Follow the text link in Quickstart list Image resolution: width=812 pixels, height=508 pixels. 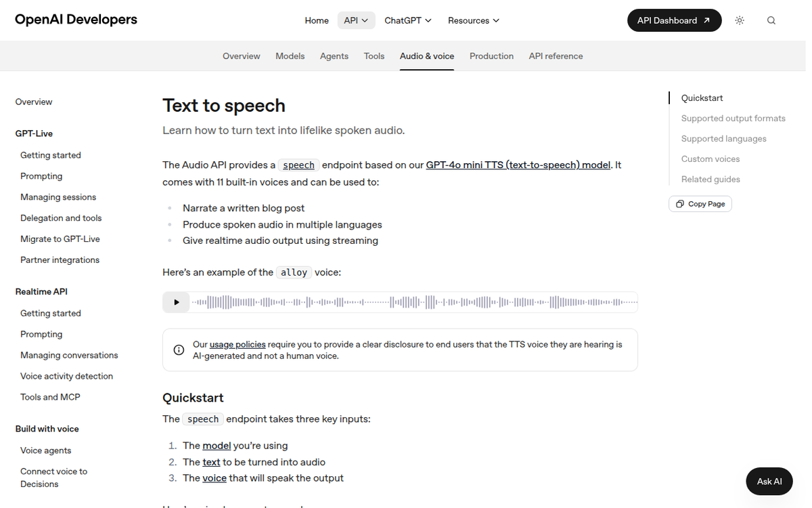pos(211,462)
